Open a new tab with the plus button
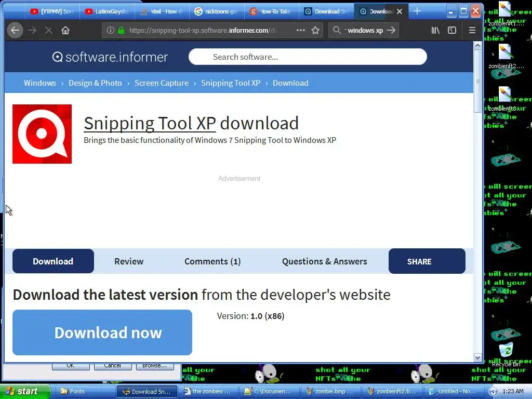Image resolution: width=532 pixels, height=399 pixels. pyautogui.click(x=417, y=11)
